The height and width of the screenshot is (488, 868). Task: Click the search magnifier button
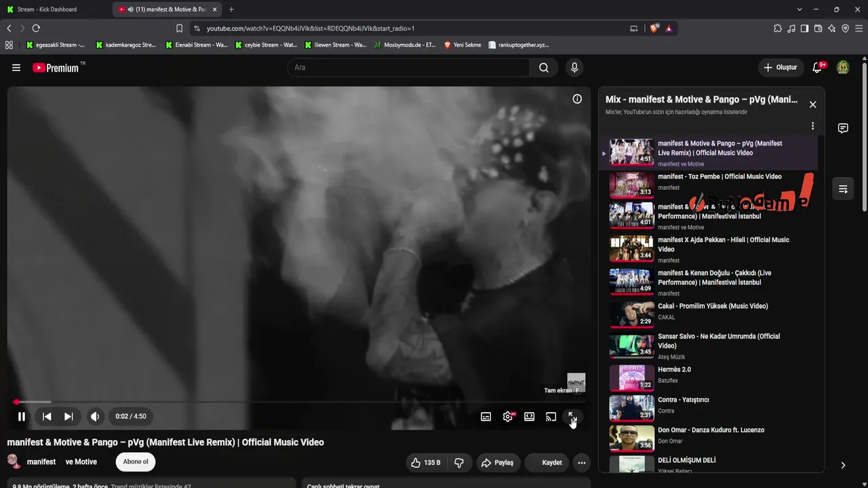544,68
